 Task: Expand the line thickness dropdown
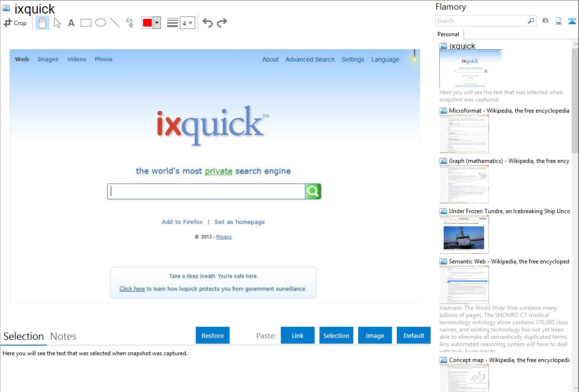188,23
